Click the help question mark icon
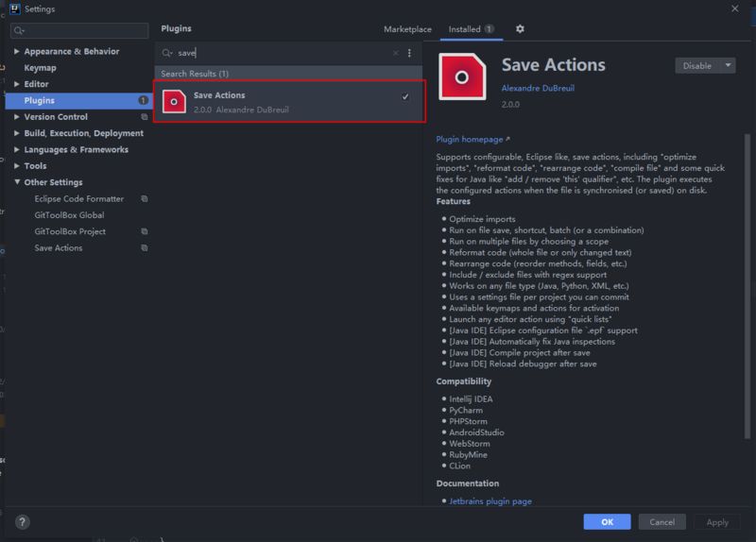This screenshot has height=542, width=756. [22, 522]
